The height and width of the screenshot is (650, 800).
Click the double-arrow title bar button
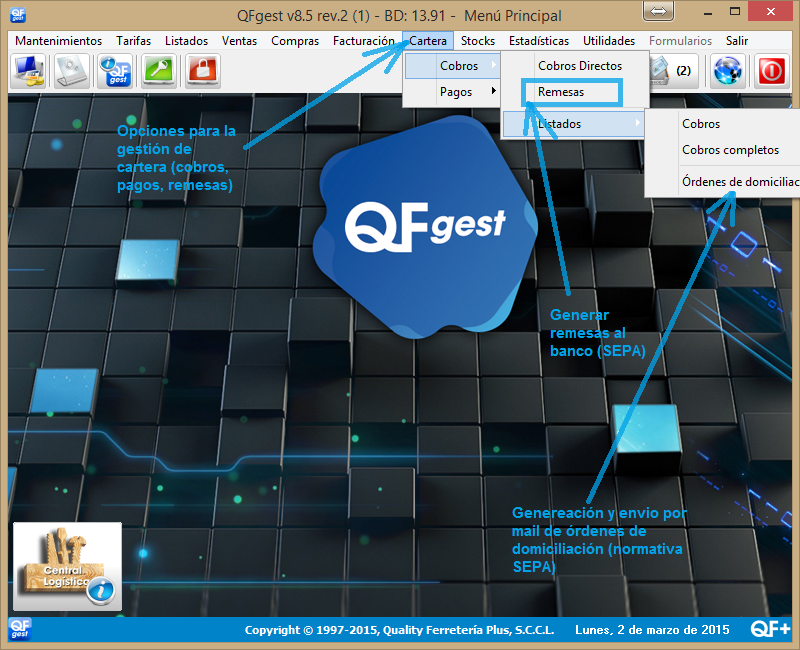point(658,11)
